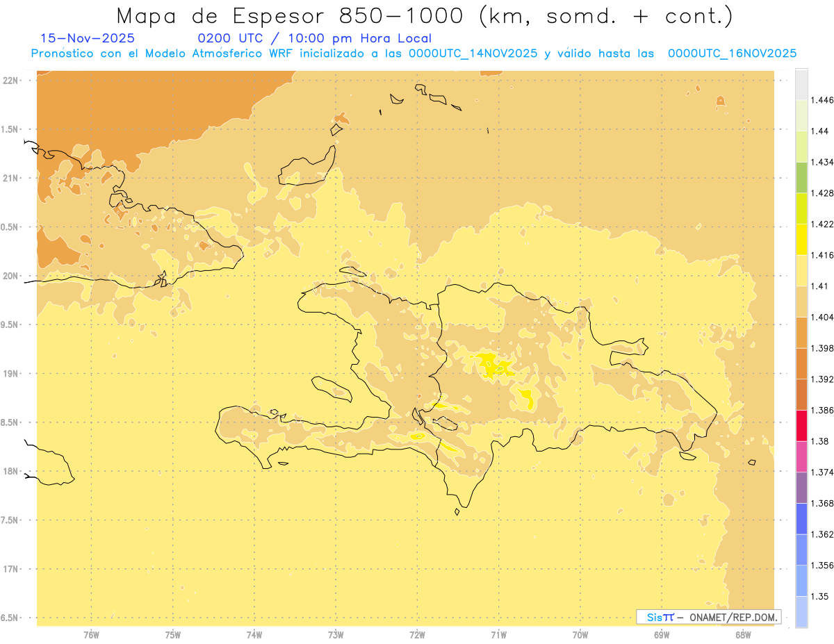Click the '75W' longitude label
This screenshot has width=834, height=644.
point(173,635)
